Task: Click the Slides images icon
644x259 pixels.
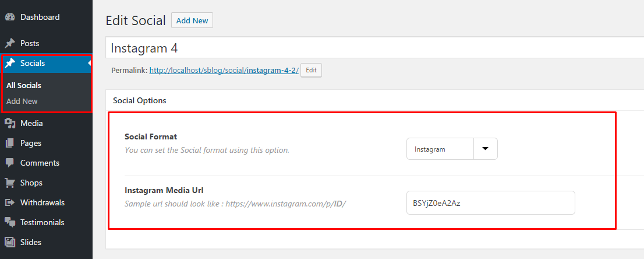Action: 10,242
